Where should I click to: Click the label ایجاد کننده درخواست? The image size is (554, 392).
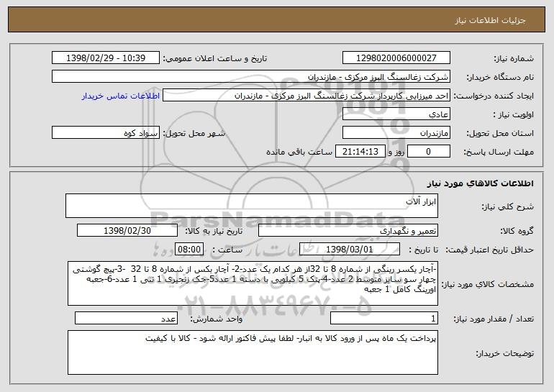tap(494, 96)
